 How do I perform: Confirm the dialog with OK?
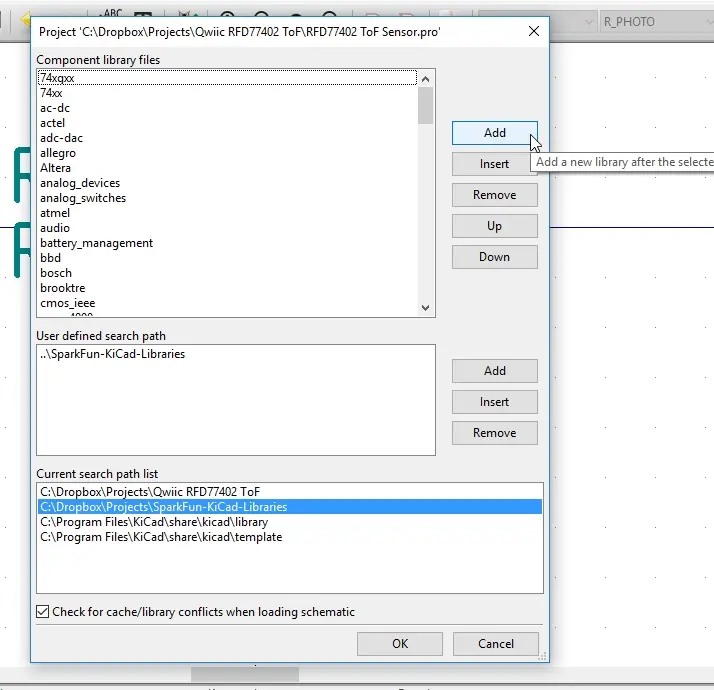[400, 644]
